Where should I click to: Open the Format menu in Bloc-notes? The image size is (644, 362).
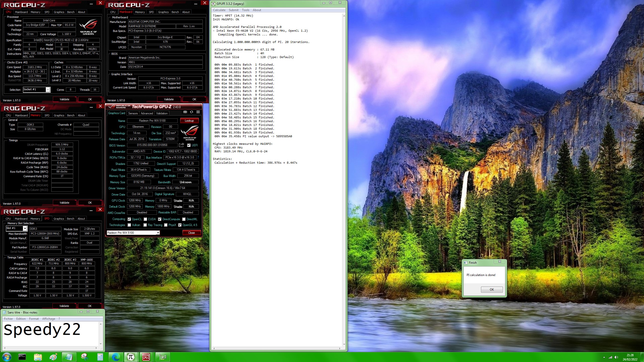point(34,319)
